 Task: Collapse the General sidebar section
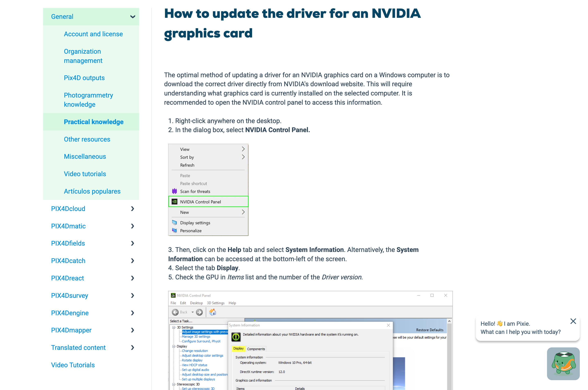[133, 17]
